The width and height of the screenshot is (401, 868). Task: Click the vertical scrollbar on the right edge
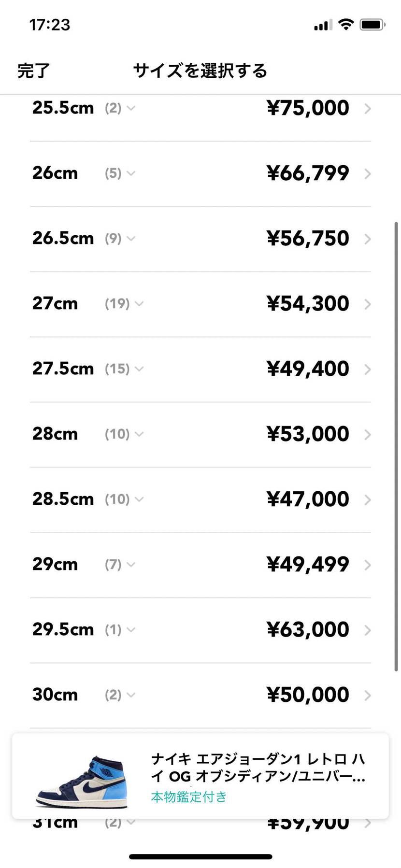click(396, 447)
